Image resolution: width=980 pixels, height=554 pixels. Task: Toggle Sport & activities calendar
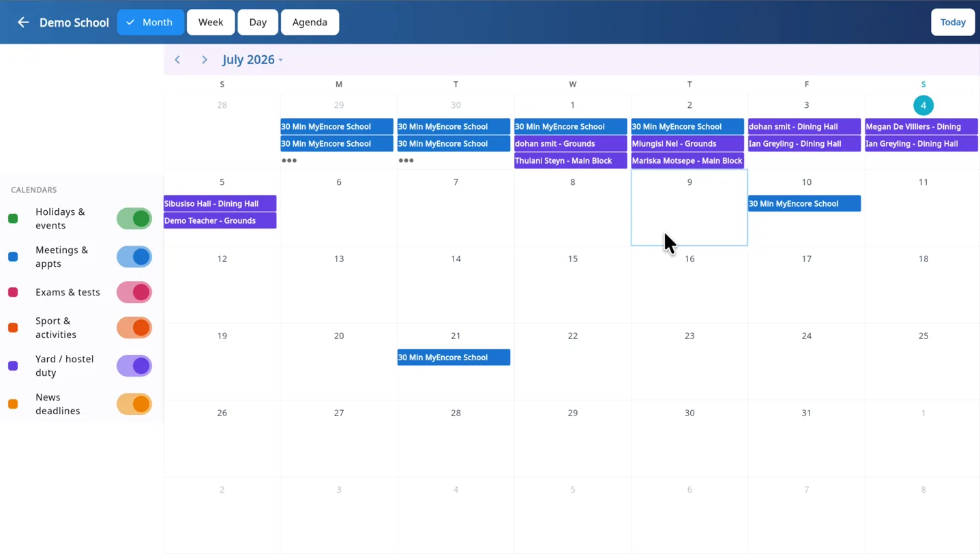134,328
